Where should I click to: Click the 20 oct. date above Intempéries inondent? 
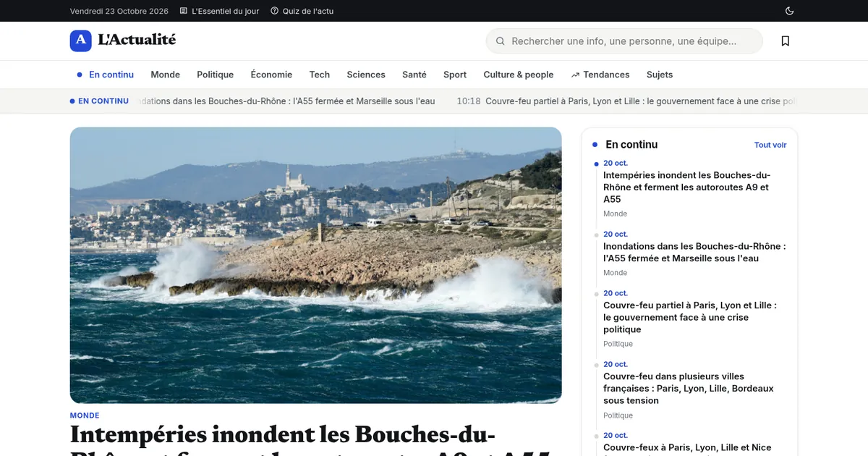616,163
